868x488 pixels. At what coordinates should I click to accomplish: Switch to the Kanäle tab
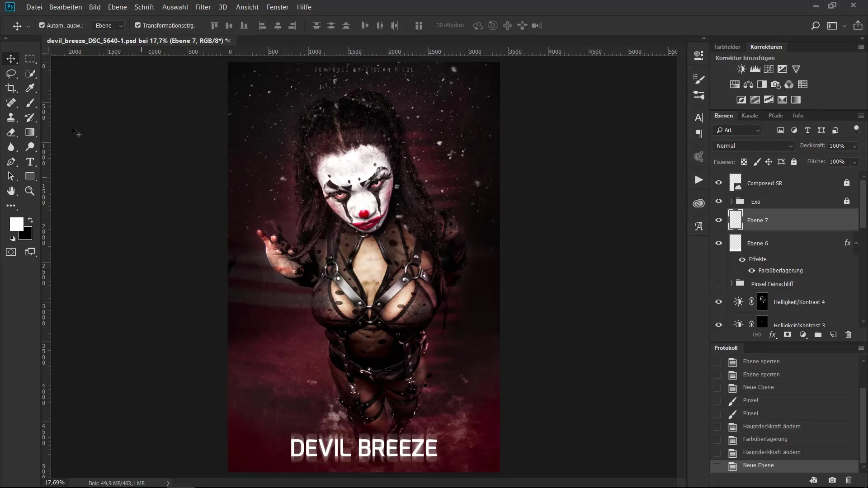(x=750, y=116)
